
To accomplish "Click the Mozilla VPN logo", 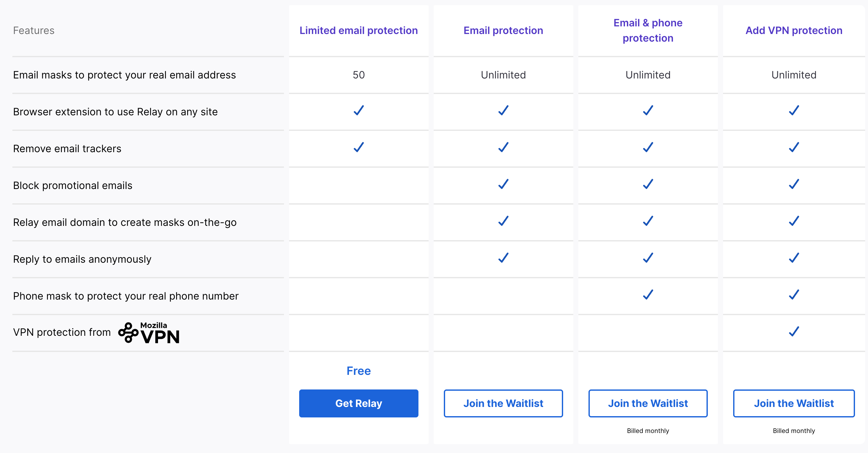I will tap(148, 333).
